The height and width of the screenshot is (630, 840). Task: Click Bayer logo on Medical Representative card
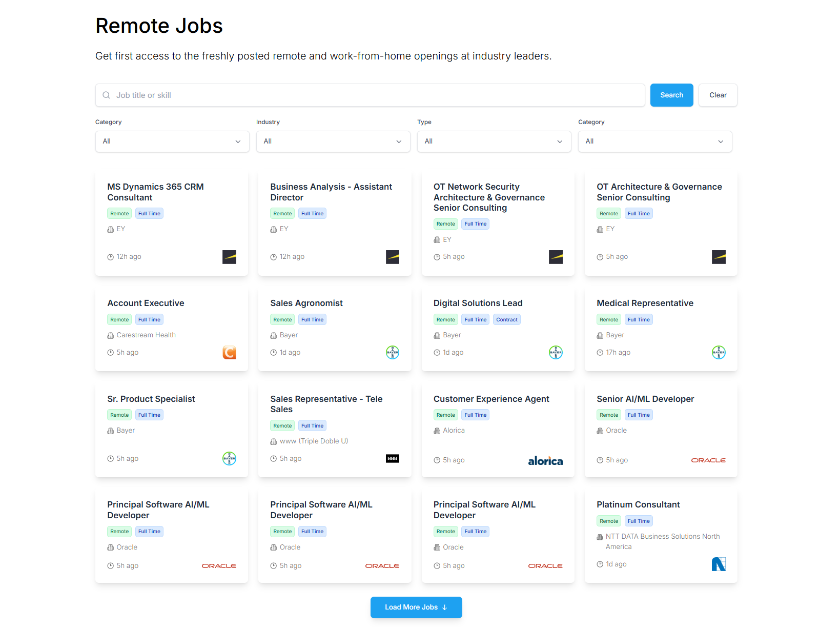click(x=718, y=353)
